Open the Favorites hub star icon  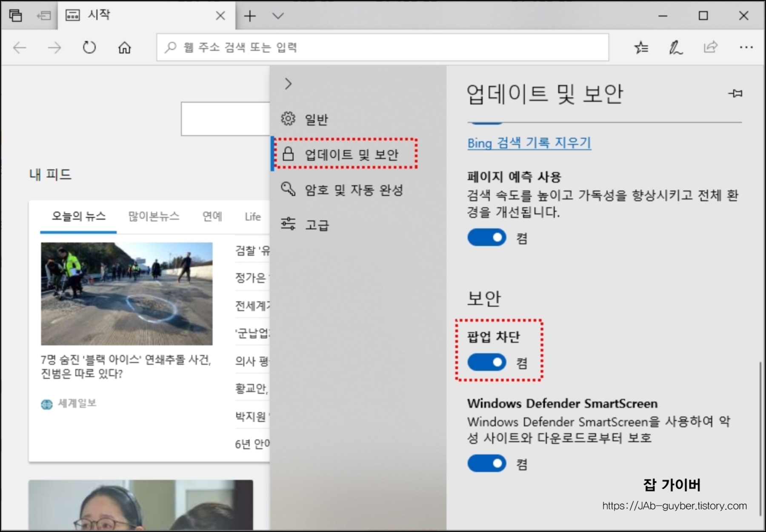(x=641, y=47)
